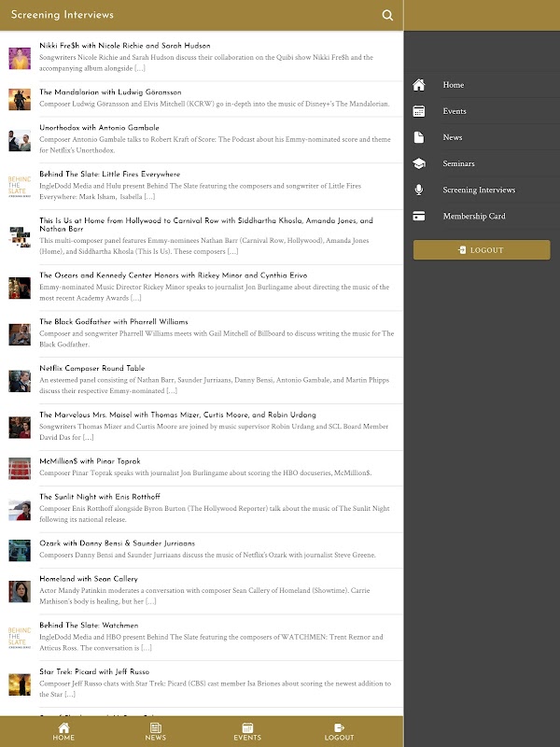Select Events in the side menu
Screen dimensions: 560x747
482,111
